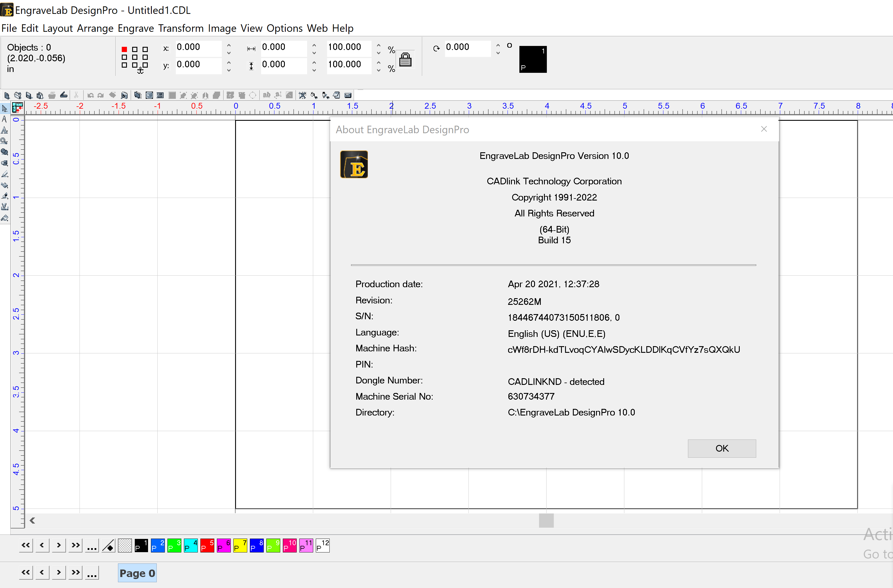Click OK in the About dialog
The width and height of the screenshot is (893, 588).
[x=722, y=448]
